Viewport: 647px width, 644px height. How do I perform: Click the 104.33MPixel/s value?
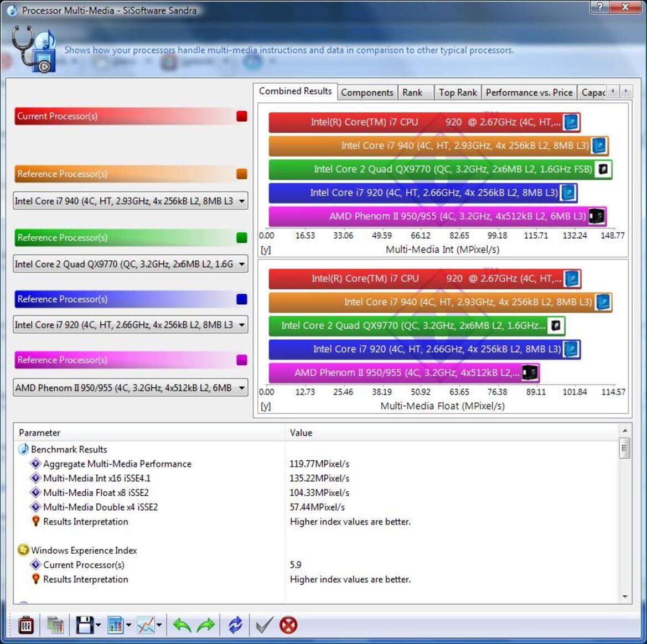click(319, 492)
